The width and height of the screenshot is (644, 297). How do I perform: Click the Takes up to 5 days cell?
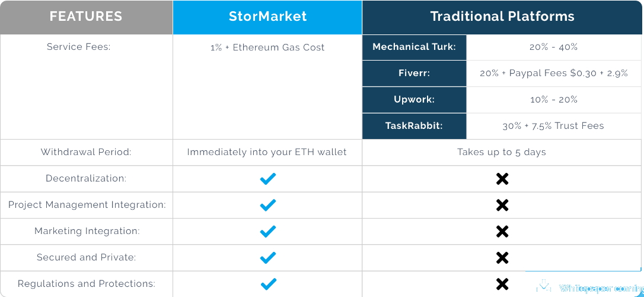[x=502, y=153]
